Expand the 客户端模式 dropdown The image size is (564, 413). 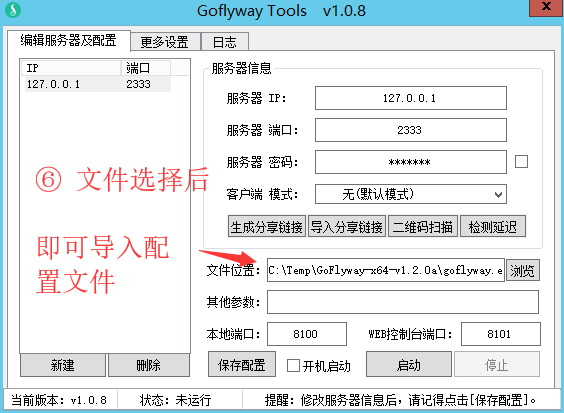(411, 194)
